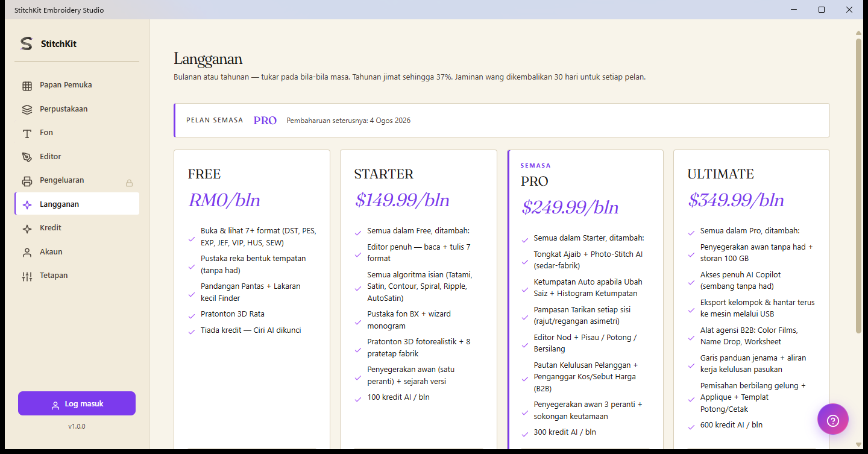Click the Langganan page heading
This screenshot has height=454, width=868.
[208, 59]
